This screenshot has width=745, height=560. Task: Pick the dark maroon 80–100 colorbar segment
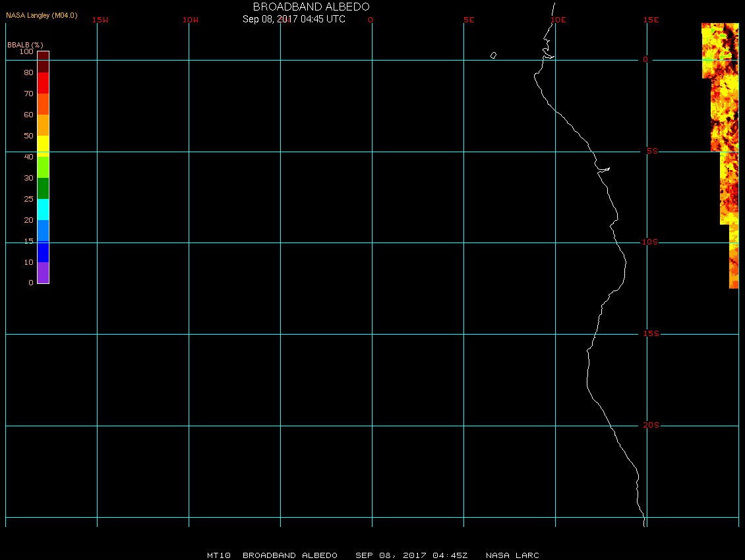pos(44,62)
